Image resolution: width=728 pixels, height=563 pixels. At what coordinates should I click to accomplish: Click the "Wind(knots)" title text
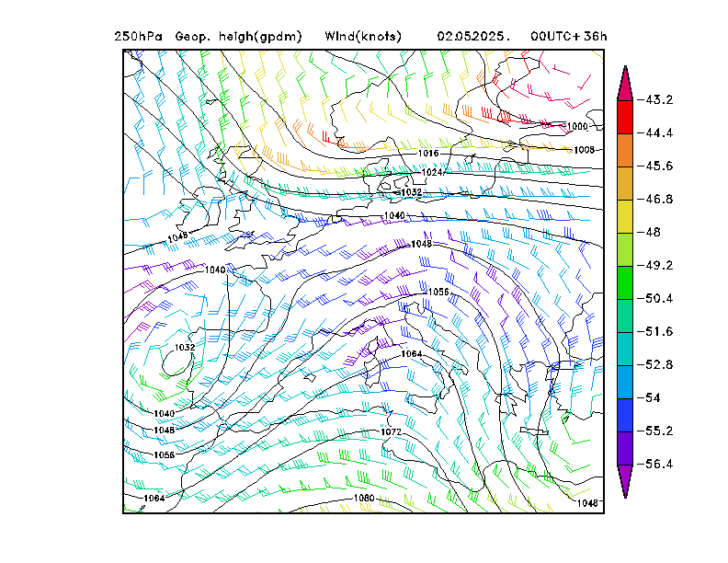[x=363, y=36]
